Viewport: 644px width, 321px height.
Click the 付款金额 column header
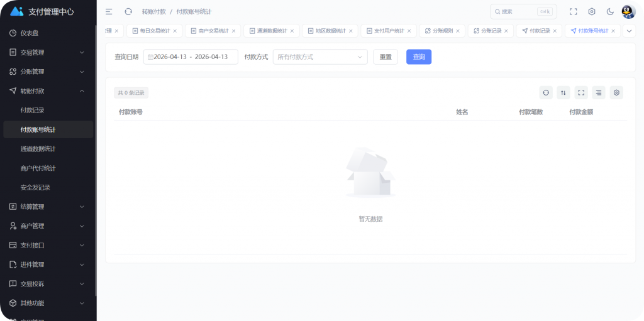(x=581, y=112)
